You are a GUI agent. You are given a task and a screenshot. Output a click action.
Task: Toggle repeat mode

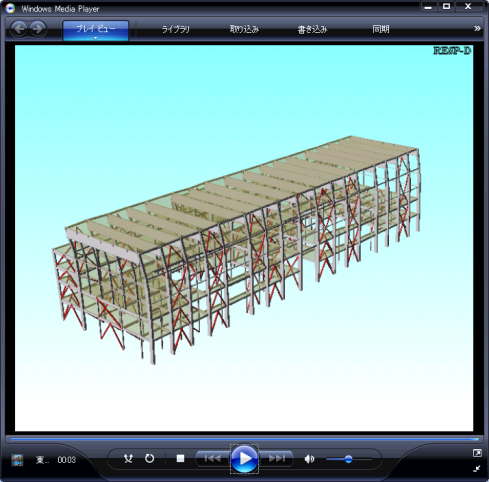149,459
